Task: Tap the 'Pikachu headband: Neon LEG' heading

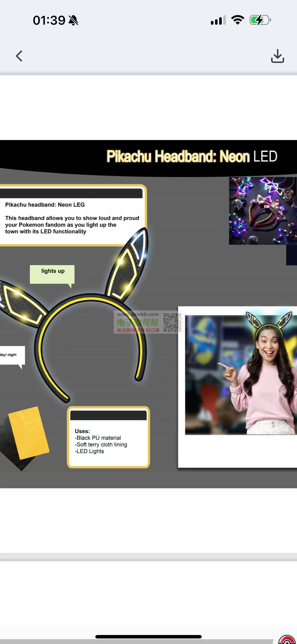Action: point(45,205)
